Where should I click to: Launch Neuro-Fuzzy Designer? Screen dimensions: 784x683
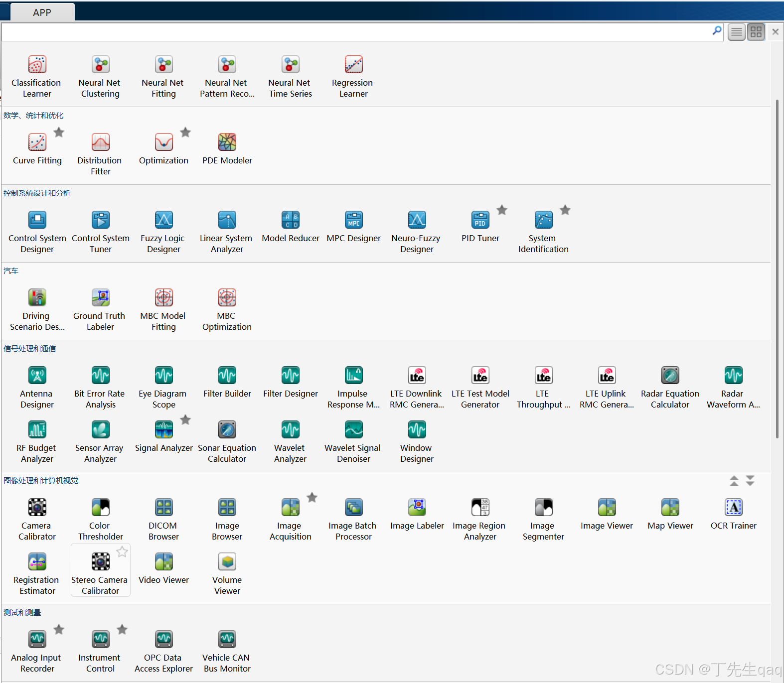tap(417, 232)
